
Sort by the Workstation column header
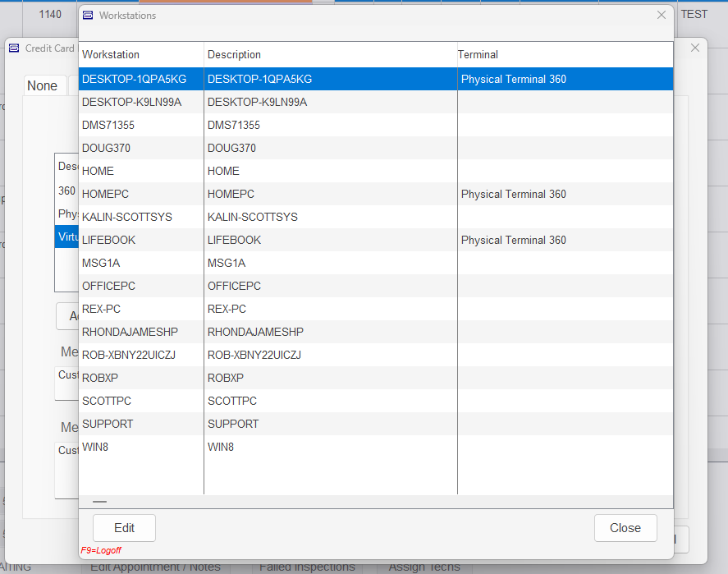coord(111,55)
